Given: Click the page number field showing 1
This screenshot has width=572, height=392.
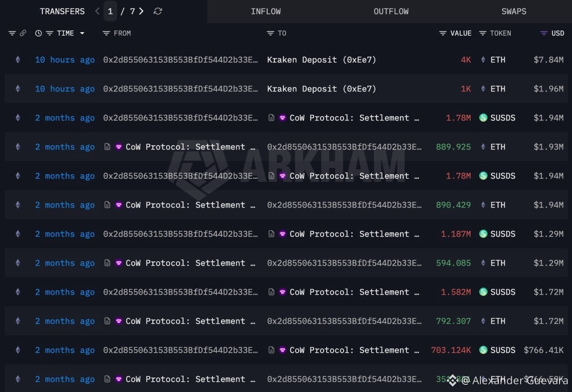Looking at the screenshot, I should [x=110, y=11].
